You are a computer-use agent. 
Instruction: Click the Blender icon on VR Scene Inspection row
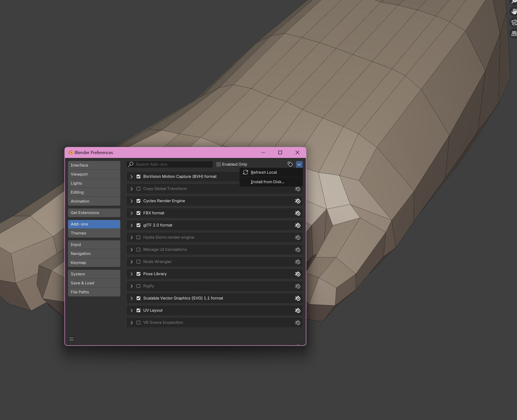298,323
